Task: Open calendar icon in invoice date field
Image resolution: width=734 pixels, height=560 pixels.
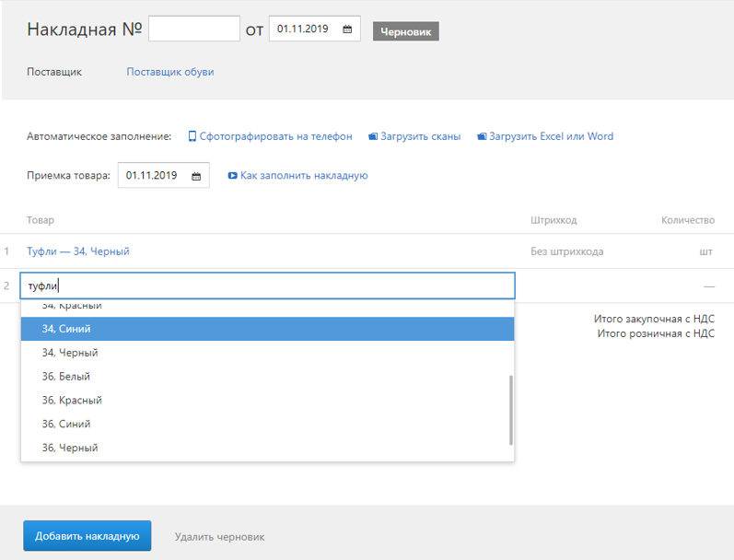Action: coord(347,29)
